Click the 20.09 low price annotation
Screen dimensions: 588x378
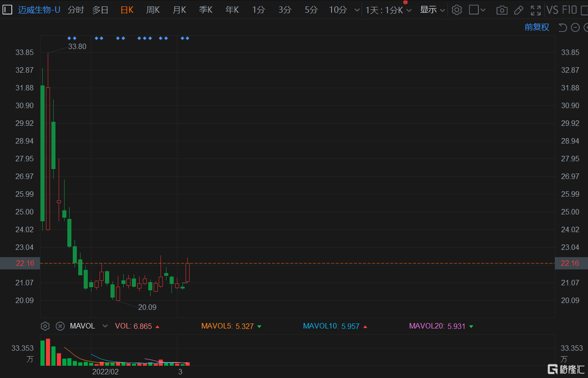(147, 307)
